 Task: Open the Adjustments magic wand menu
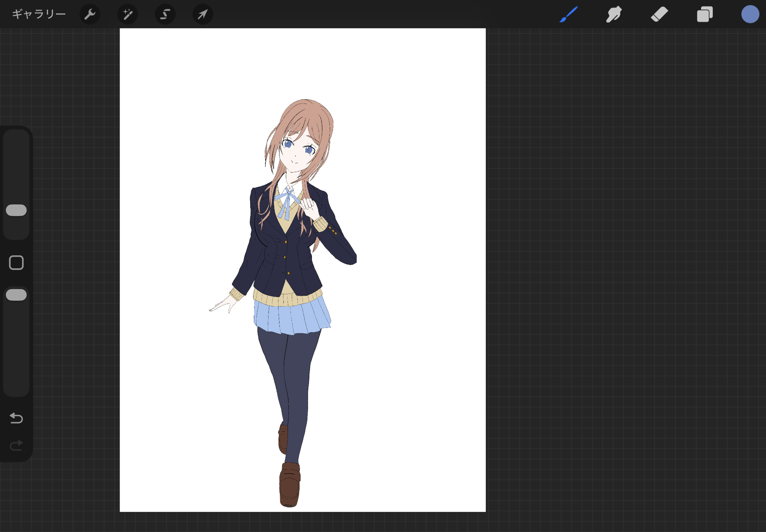(127, 15)
